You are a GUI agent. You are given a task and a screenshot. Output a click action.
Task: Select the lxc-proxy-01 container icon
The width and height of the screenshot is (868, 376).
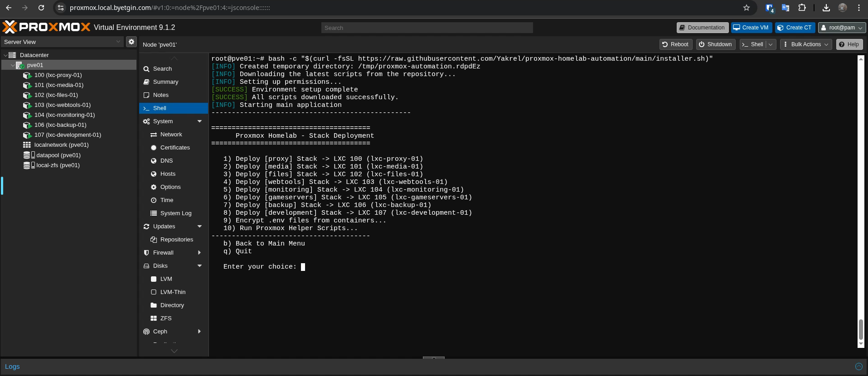[x=27, y=75]
